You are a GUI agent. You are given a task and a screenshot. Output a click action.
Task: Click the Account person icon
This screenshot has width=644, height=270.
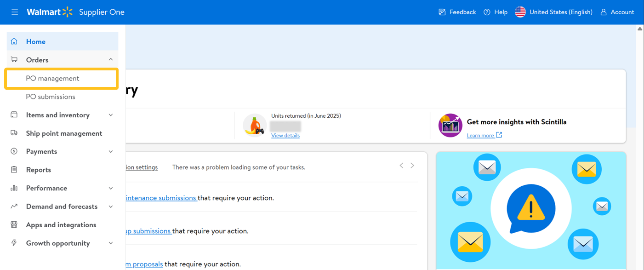(604, 12)
